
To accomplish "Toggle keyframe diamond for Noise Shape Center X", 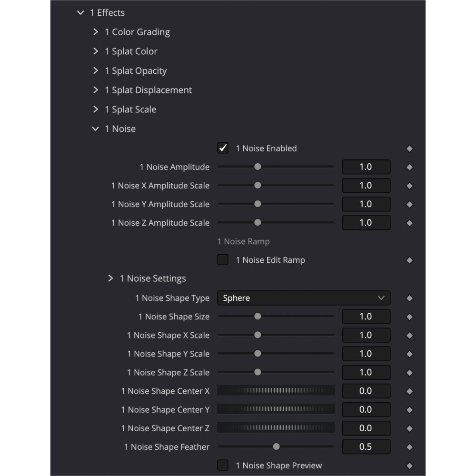I will pyautogui.click(x=409, y=391).
